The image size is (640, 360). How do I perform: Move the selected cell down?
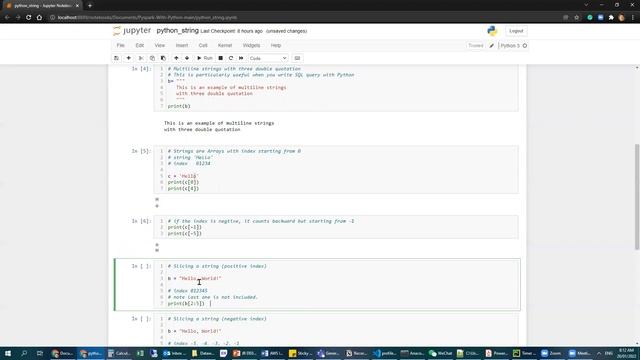187,58
